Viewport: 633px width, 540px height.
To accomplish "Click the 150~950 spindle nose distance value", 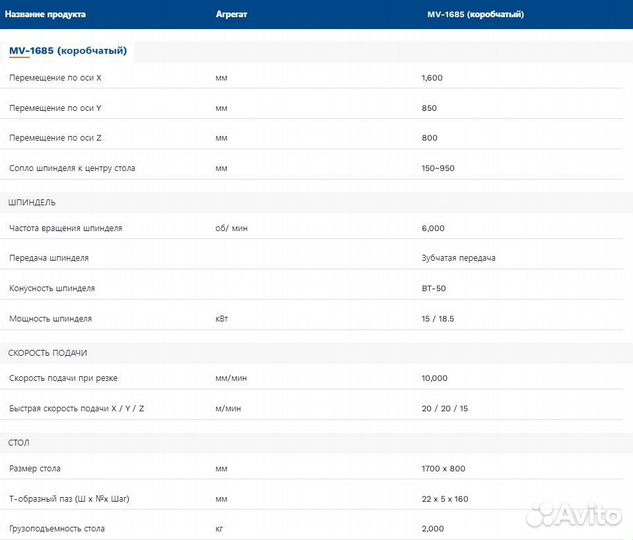I will click(438, 168).
